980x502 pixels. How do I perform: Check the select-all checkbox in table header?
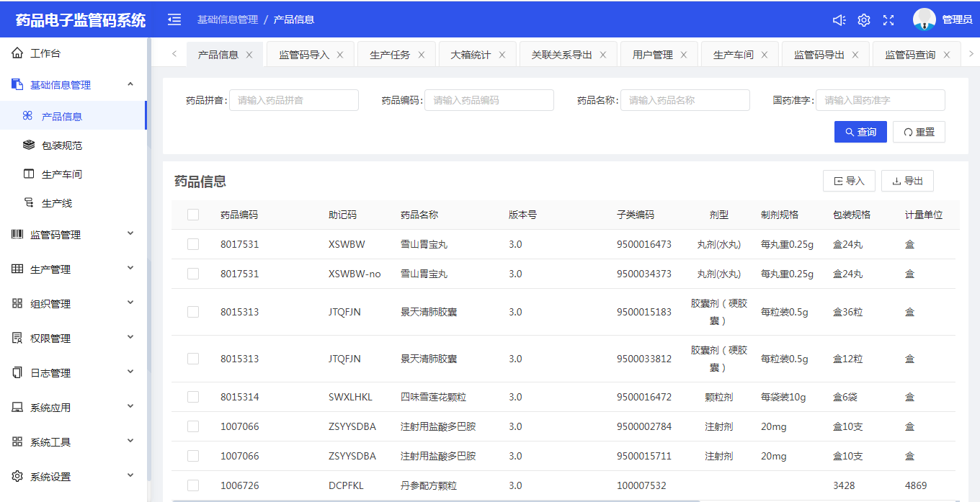[x=193, y=215]
